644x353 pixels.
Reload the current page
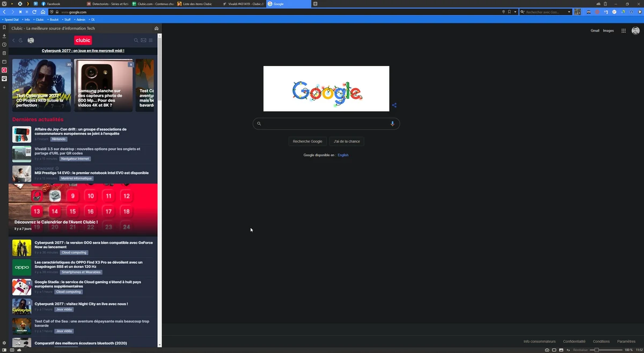coord(35,12)
